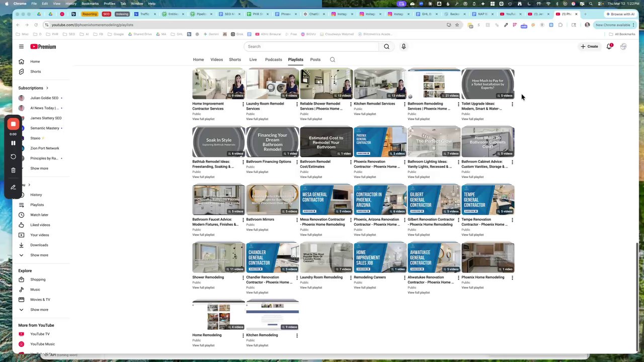View full playlist for Remodeling Careers
The width and height of the screenshot is (644, 362).
[x=365, y=288]
